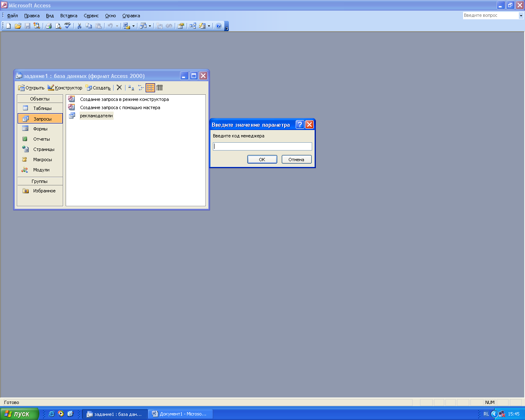Confirm parameter dialog with OK
The width and height of the screenshot is (525, 420).
(x=262, y=160)
